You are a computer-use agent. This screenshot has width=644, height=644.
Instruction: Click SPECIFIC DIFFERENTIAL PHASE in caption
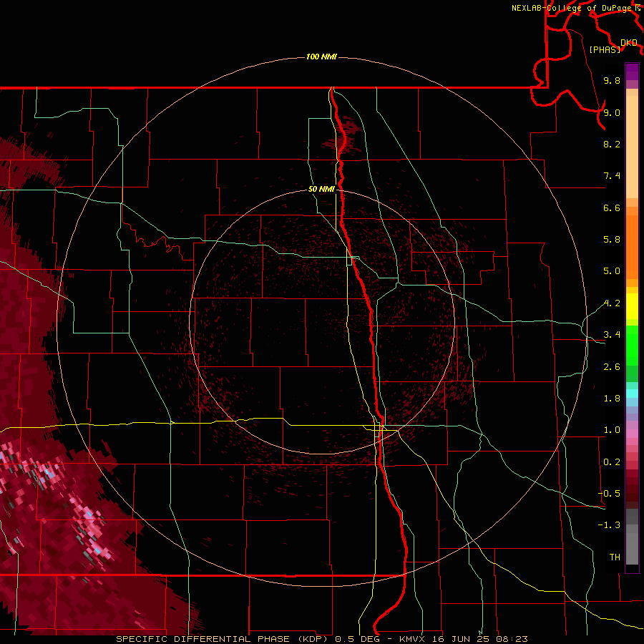tap(203, 639)
